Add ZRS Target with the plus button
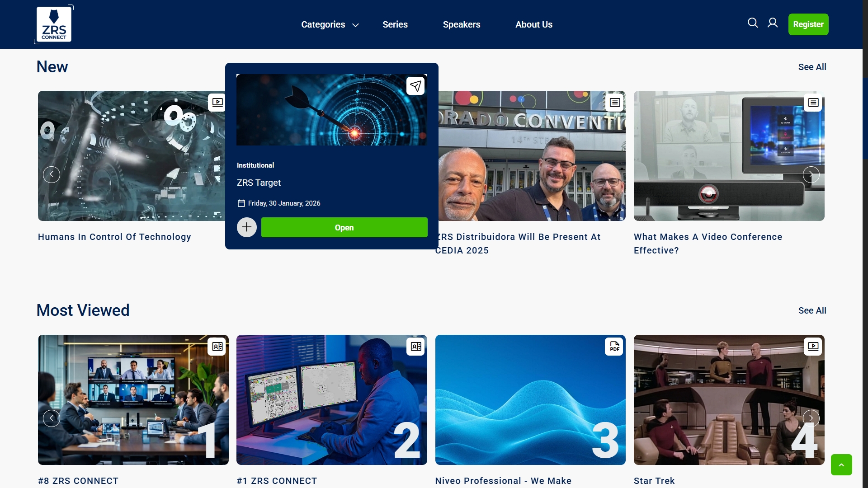This screenshot has width=868, height=488. tap(247, 227)
